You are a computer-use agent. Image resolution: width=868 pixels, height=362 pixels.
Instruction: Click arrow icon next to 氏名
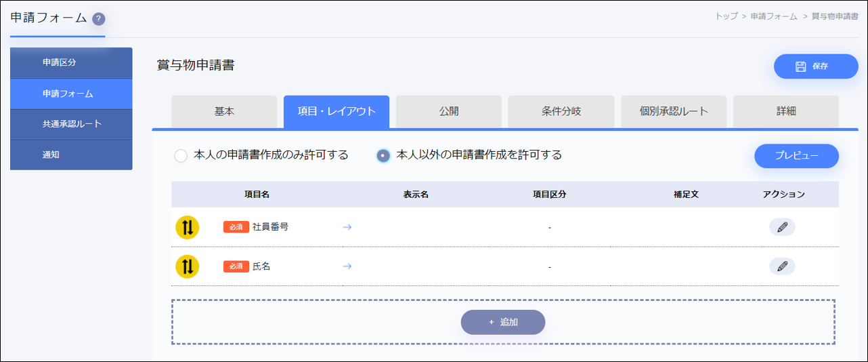pyautogui.click(x=347, y=266)
